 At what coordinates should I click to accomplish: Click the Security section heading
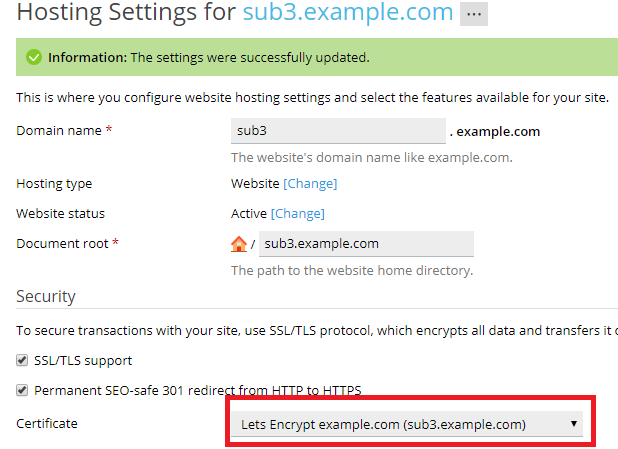(46, 297)
